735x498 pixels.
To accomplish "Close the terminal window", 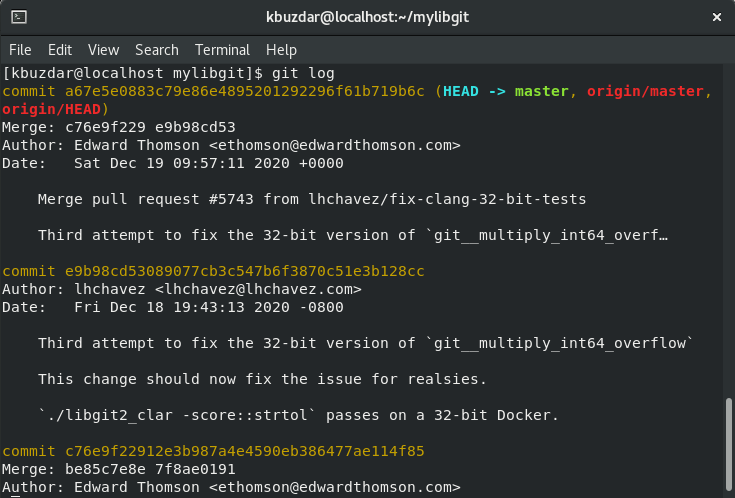I will [715, 17].
